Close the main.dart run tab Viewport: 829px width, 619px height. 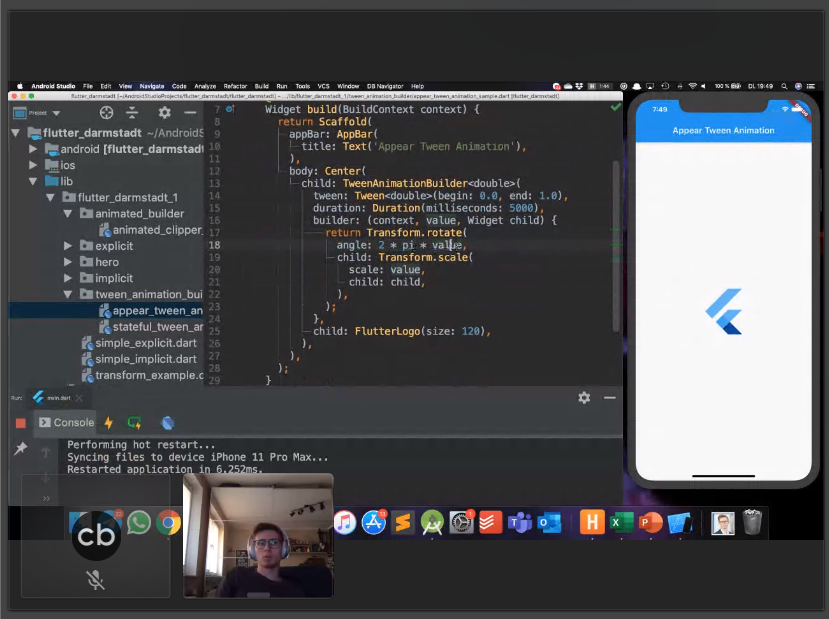pos(79,398)
